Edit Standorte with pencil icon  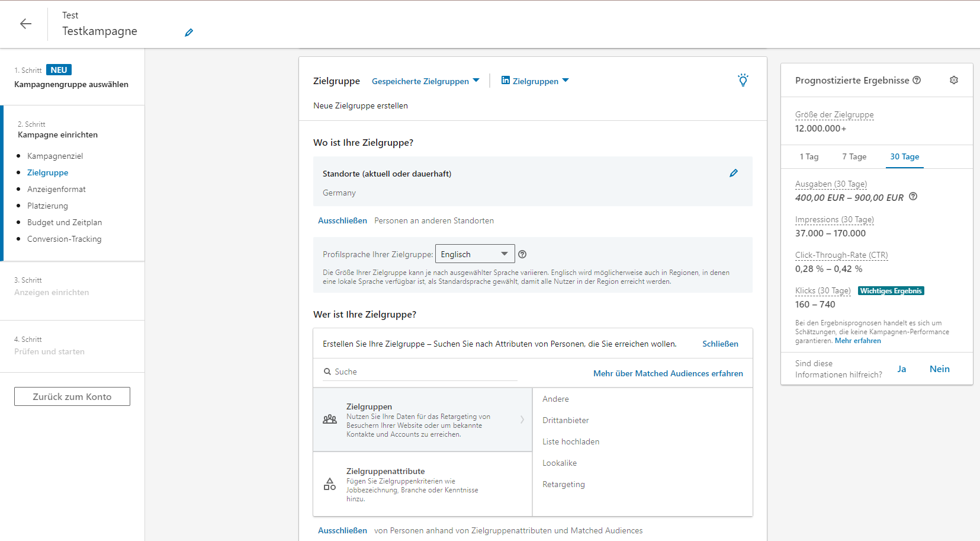tap(734, 173)
